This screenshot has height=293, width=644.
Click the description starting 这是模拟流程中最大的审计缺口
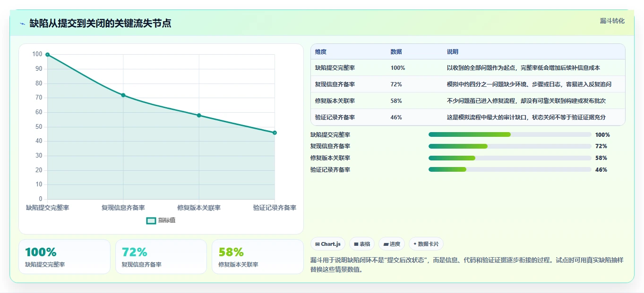pyautogui.click(x=526, y=117)
